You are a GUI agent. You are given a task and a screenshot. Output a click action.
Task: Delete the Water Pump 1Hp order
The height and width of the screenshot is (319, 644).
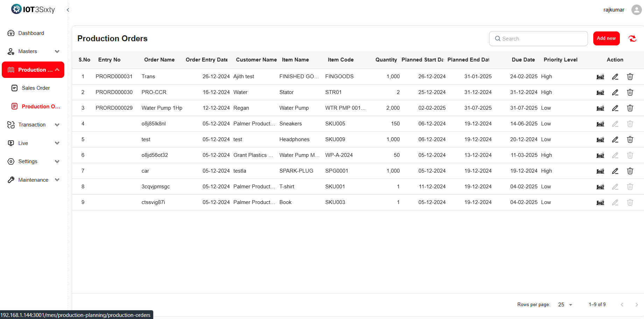(x=630, y=108)
